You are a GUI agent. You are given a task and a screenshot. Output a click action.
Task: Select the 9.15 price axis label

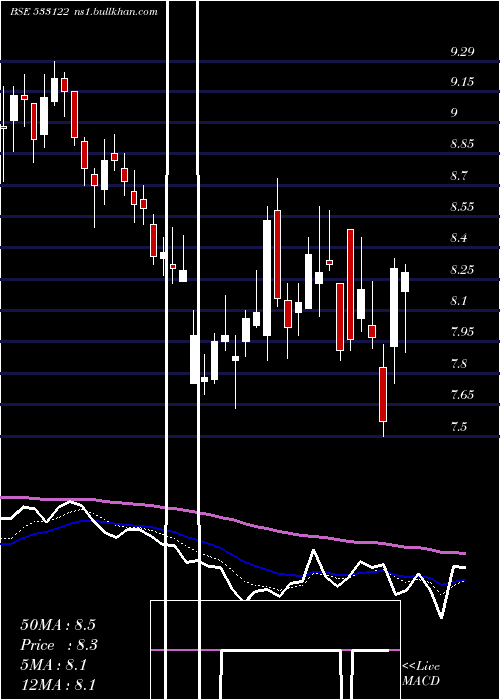click(x=462, y=82)
